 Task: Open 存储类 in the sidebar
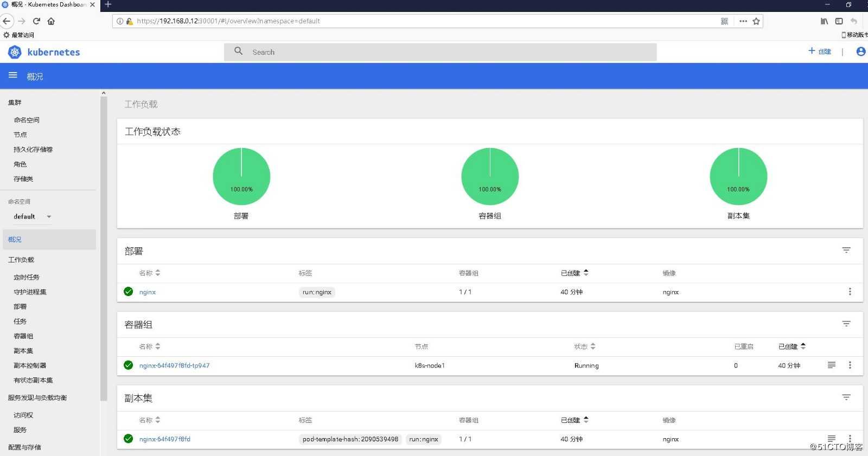pyautogui.click(x=23, y=178)
